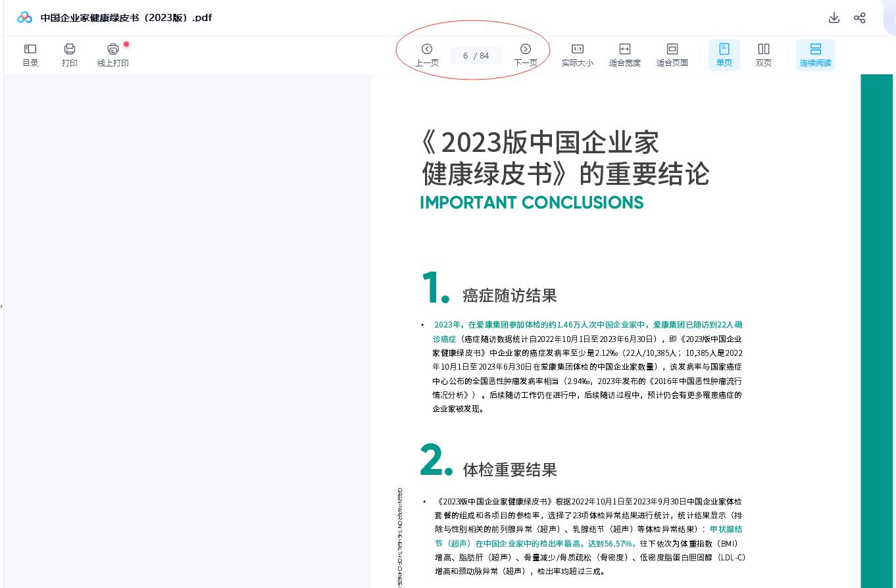Expand the collapsed left sidebar arrow

pyautogui.click(x=2, y=306)
